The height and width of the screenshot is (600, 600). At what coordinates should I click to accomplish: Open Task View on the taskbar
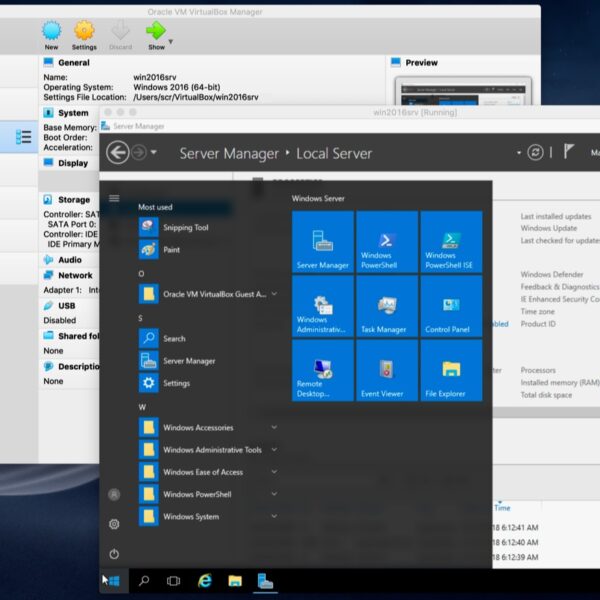173,581
